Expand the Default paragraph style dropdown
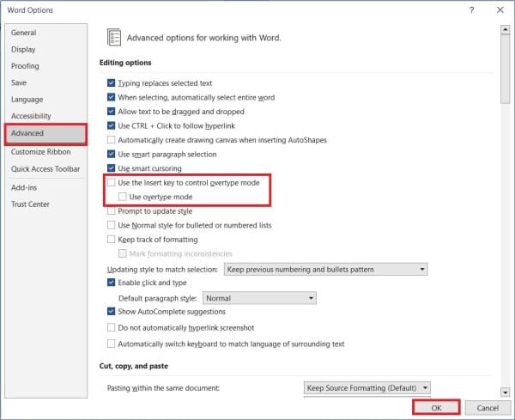 [x=263, y=298]
